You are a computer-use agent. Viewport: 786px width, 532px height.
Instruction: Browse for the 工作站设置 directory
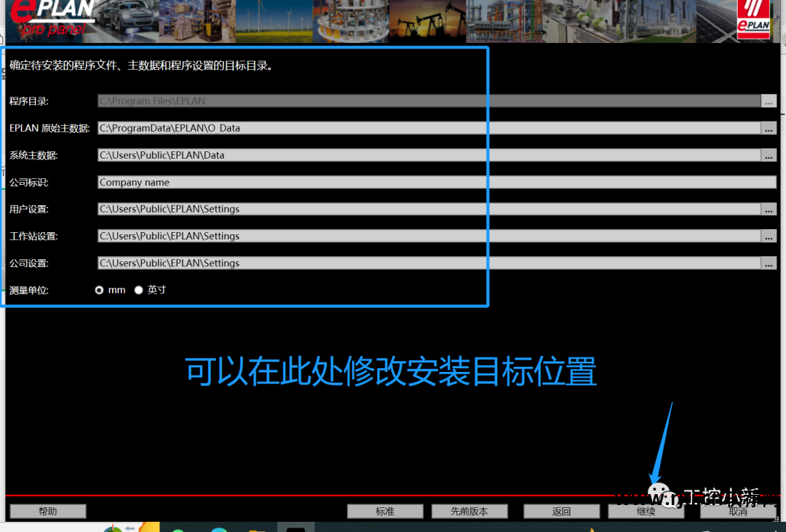769,237
